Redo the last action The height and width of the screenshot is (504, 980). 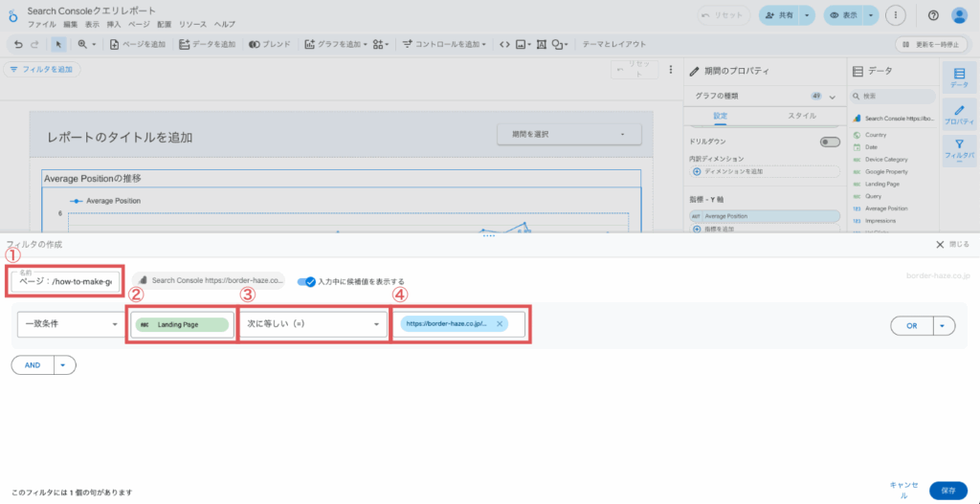pos(34,44)
